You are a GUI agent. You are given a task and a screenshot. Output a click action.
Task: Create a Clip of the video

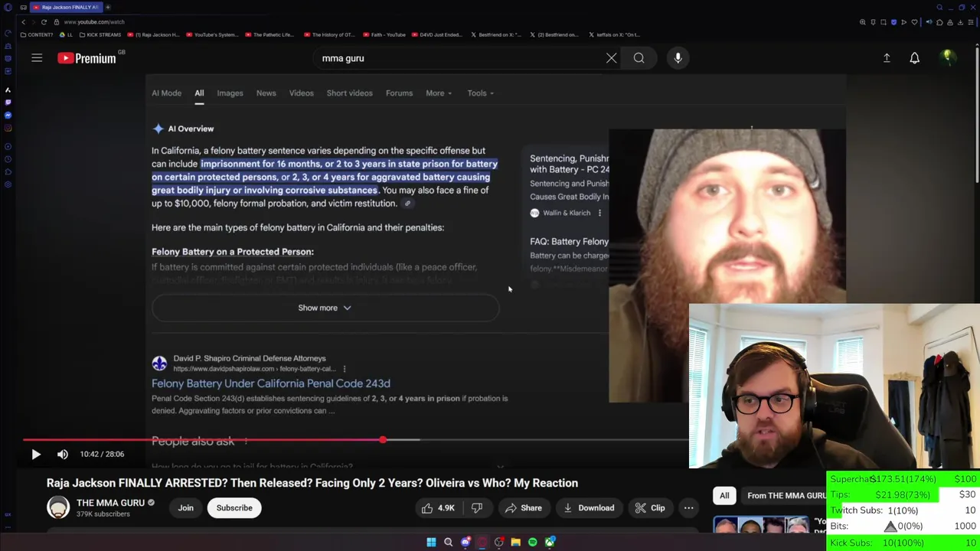(x=650, y=508)
